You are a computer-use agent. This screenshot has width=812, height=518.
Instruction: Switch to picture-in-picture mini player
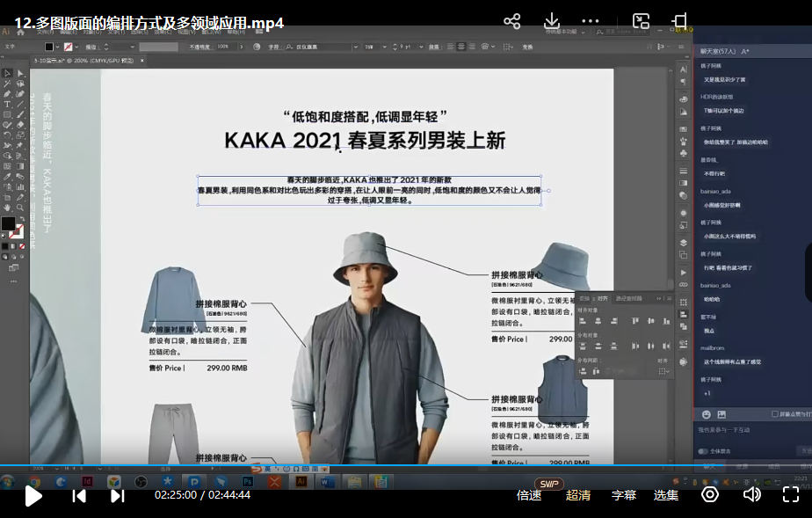tap(642, 21)
